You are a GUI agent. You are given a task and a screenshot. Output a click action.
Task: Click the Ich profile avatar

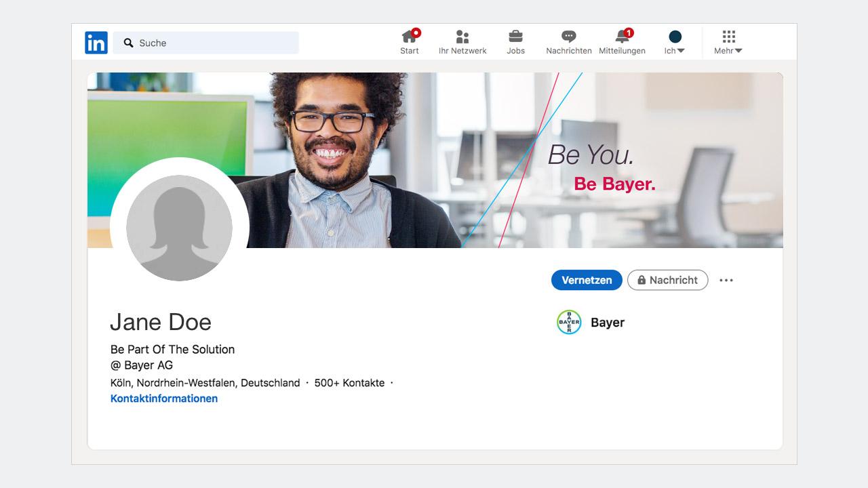coord(675,37)
